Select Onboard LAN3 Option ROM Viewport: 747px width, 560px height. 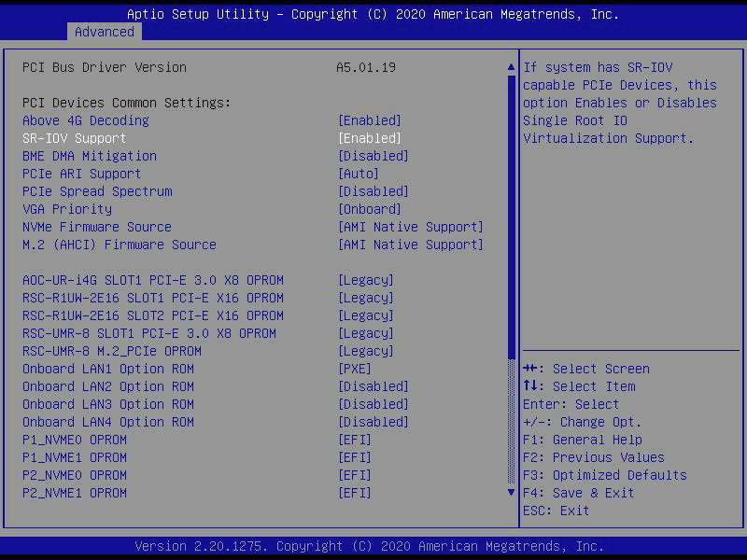click(108, 404)
